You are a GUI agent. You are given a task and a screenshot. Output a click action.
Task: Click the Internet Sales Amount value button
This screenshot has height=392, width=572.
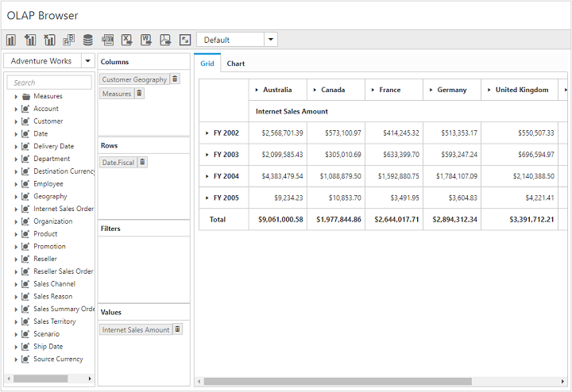click(136, 329)
